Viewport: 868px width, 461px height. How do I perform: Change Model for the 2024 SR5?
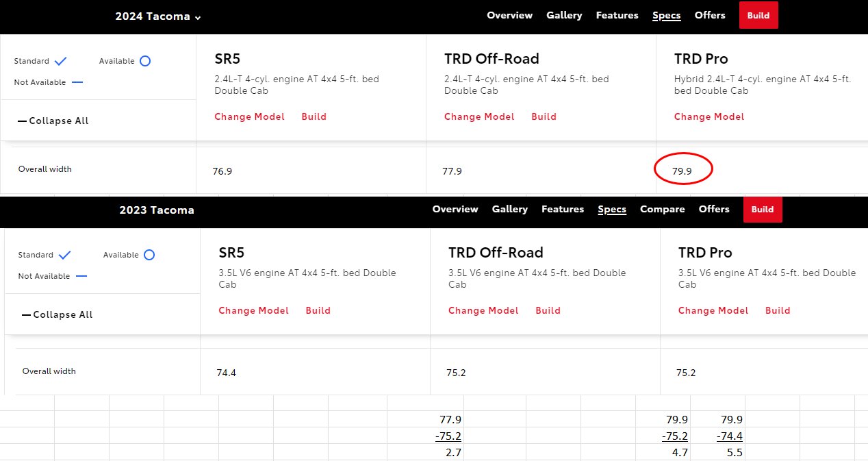[249, 116]
